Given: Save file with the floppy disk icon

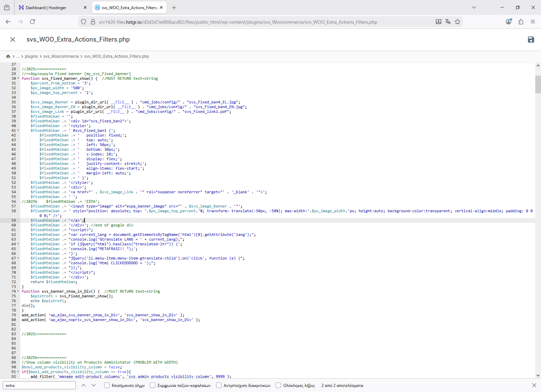Looking at the screenshot, I should click(531, 40).
